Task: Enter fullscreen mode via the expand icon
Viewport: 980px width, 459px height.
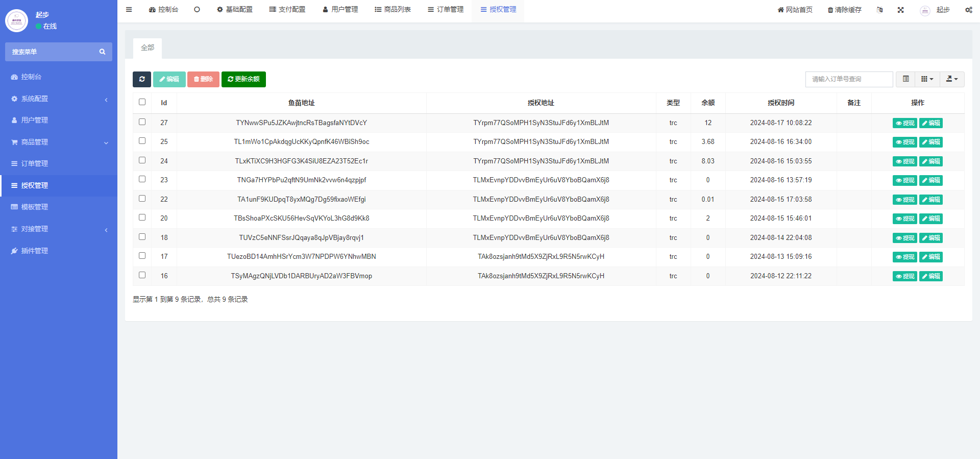Action: click(901, 10)
